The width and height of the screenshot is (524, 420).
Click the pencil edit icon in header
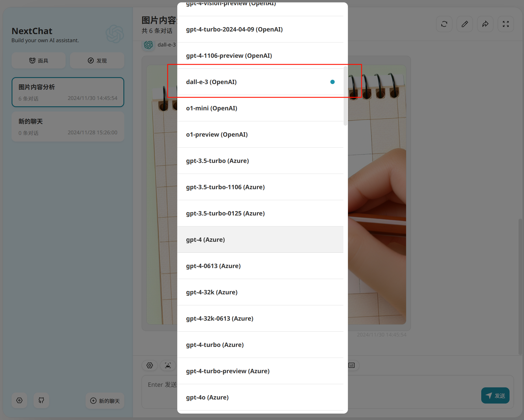[465, 24]
